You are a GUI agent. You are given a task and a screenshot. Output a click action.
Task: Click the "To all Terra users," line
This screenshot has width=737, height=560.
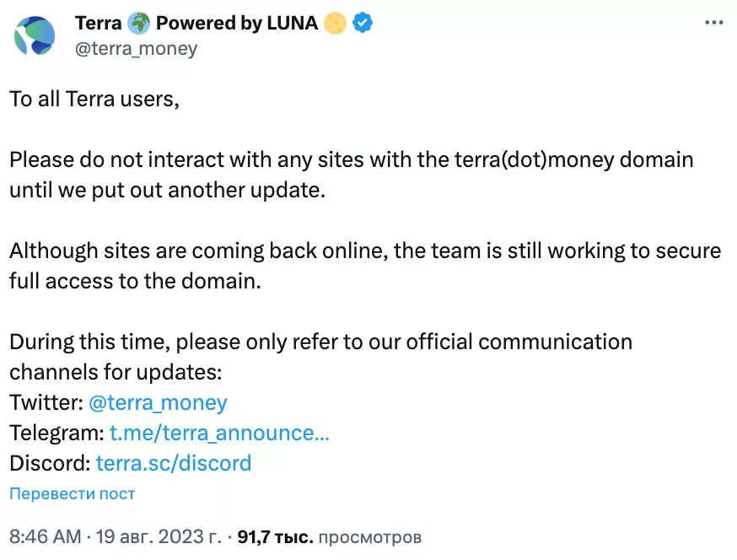coord(94,99)
